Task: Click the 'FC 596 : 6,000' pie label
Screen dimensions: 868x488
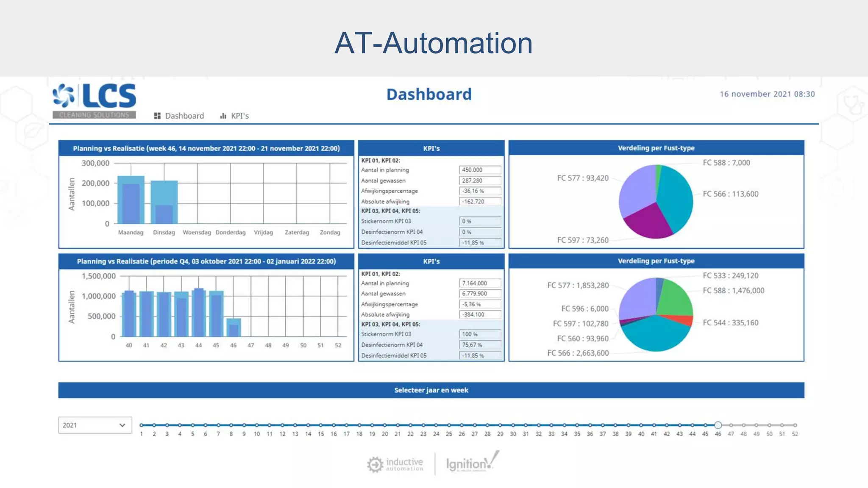Action: coord(585,309)
